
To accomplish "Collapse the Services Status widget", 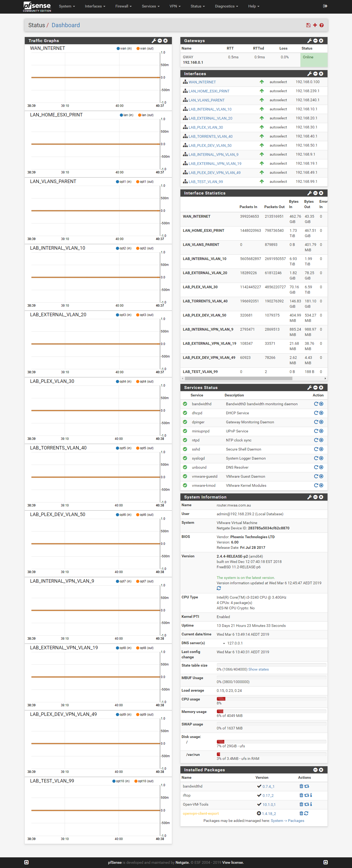I will [x=315, y=387].
